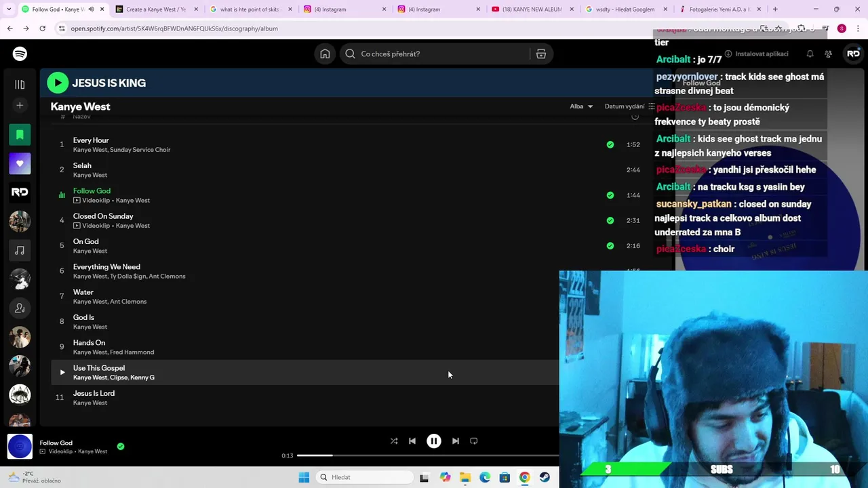Open the RD profile avatar menu
Image resolution: width=868 pixels, height=488 pixels.
[x=853, y=54]
